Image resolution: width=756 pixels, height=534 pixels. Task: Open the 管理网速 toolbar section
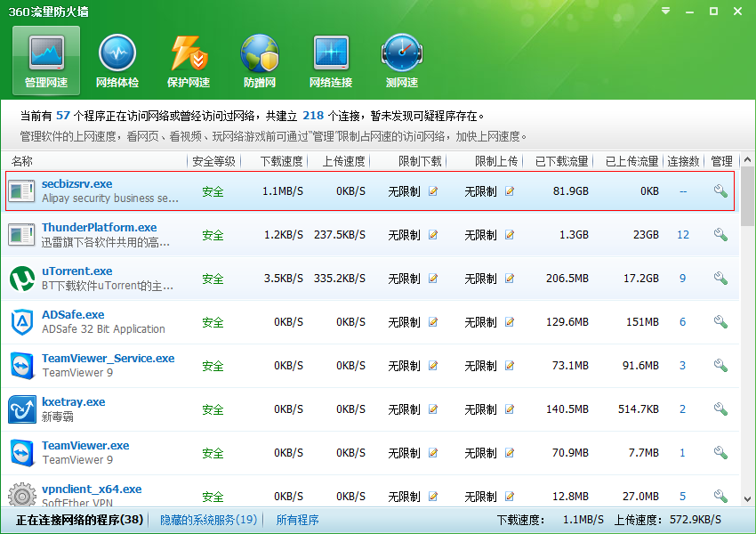point(46,61)
